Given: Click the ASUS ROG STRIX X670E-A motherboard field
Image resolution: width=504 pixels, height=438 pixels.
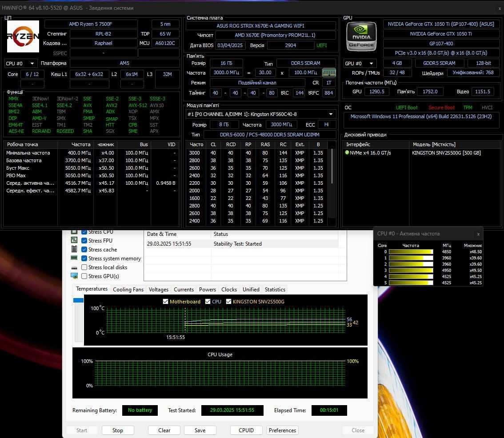Looking at the screenshot, I should 261,26.
